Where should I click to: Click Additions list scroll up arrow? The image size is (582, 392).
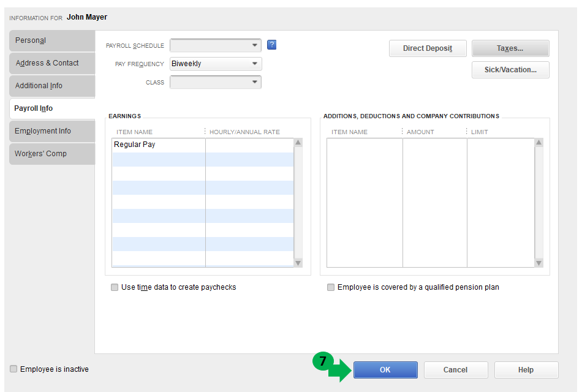tap(539, 143)
